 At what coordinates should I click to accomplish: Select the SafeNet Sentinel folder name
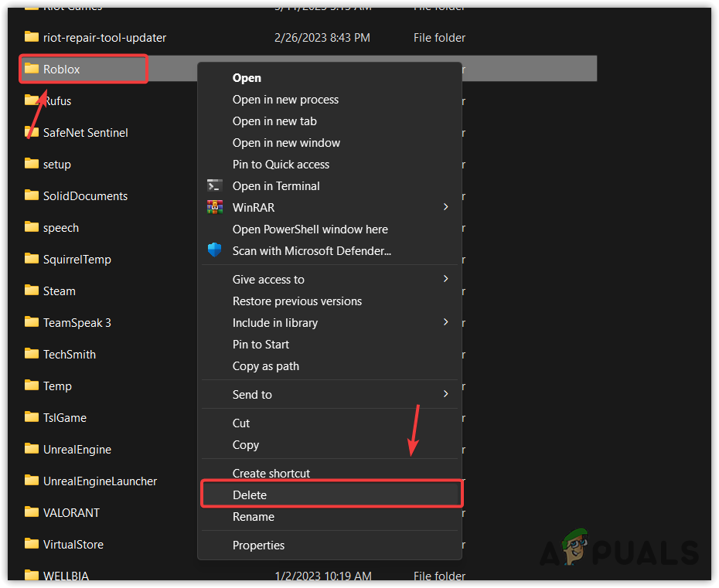[85, 132]
